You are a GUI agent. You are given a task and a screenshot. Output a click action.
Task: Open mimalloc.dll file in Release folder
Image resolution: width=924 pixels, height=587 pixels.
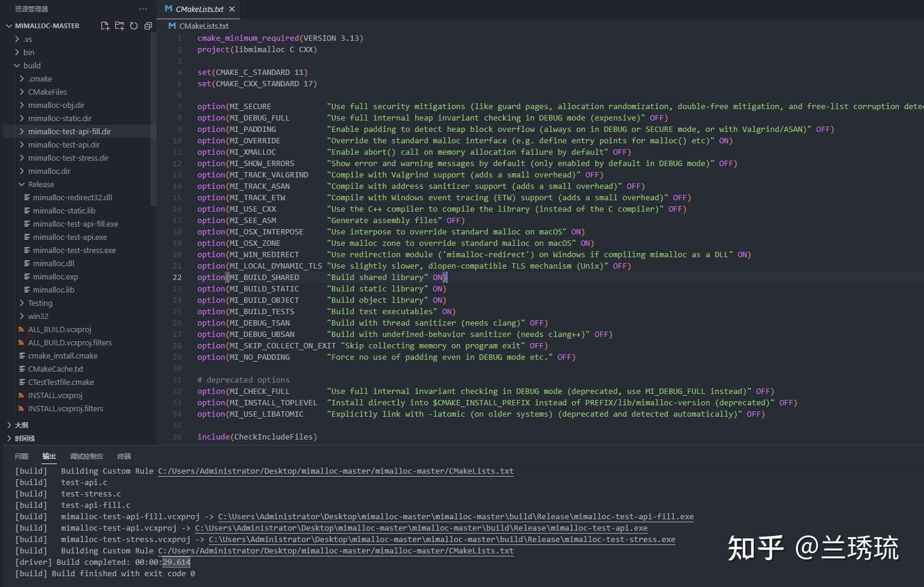point(53,263)
